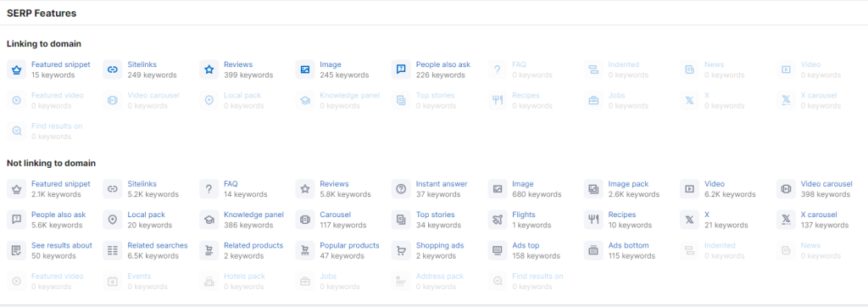Click the Ads bottom icon
Image resolution: width=868 pixels, height=307 pixels.
pyautogui.click(x=593, y=250)
